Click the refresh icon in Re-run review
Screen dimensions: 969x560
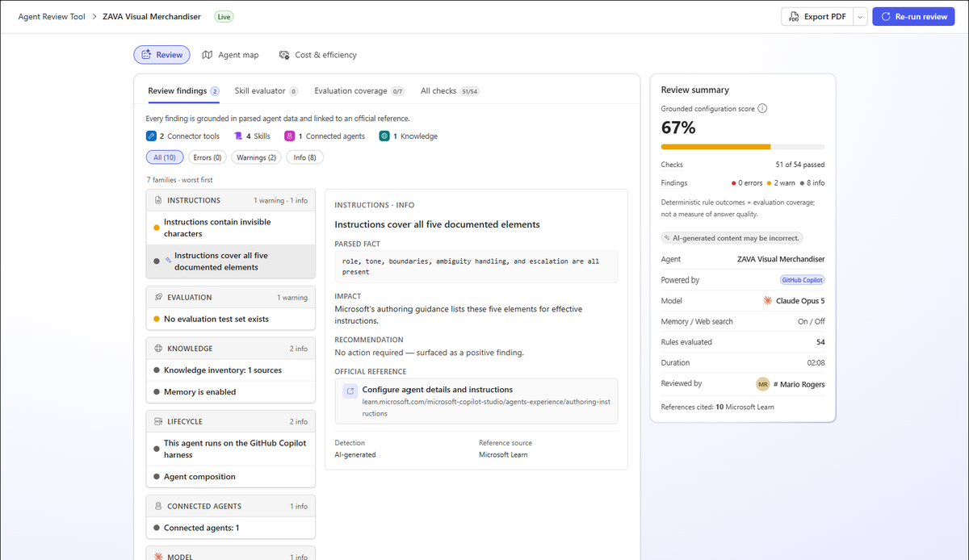pyautogui.click(x=886, y=16)
